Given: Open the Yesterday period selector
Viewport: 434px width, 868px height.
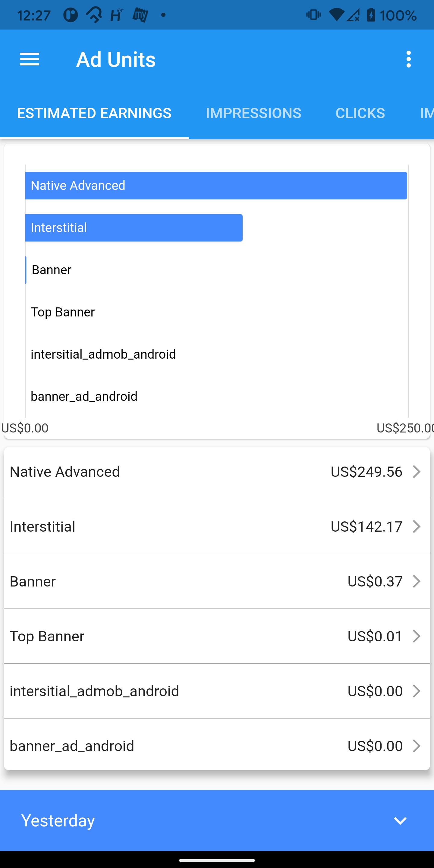Looking at the screenshot, I should click(217, 820).
